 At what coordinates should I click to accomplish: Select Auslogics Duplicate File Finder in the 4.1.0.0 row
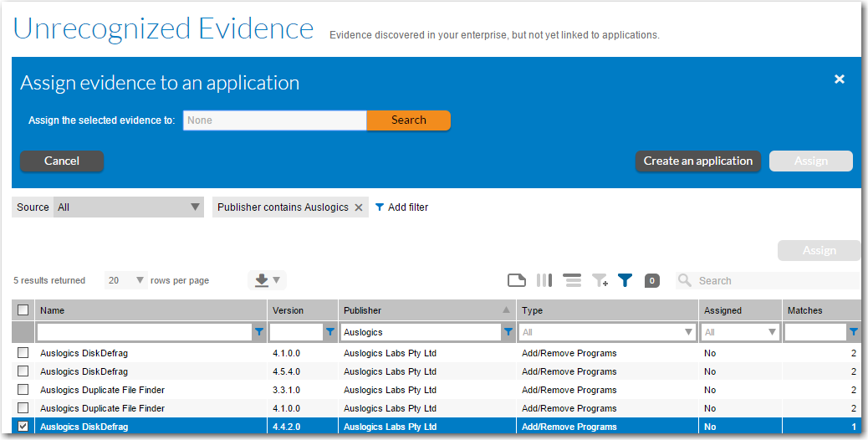click(x=102, y=408)
